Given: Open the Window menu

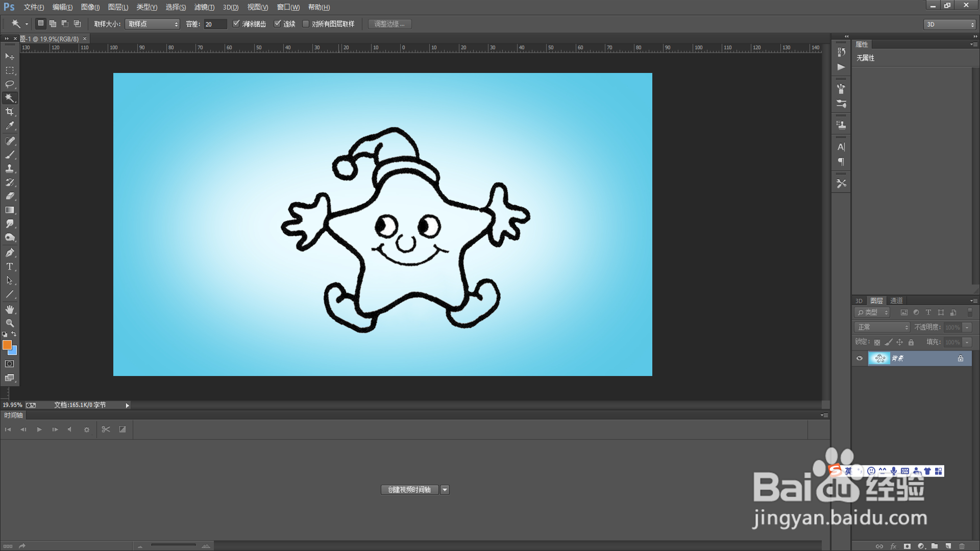Looking at the screenshot, I should (x=288, y=7).
